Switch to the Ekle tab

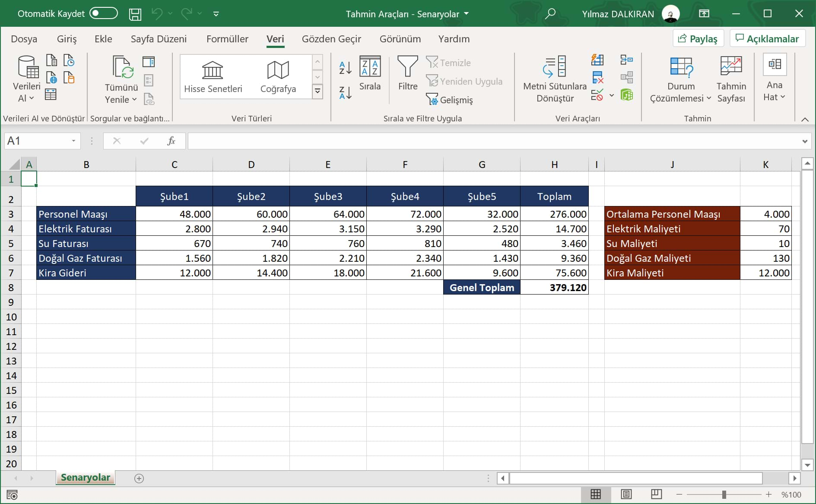103,39
